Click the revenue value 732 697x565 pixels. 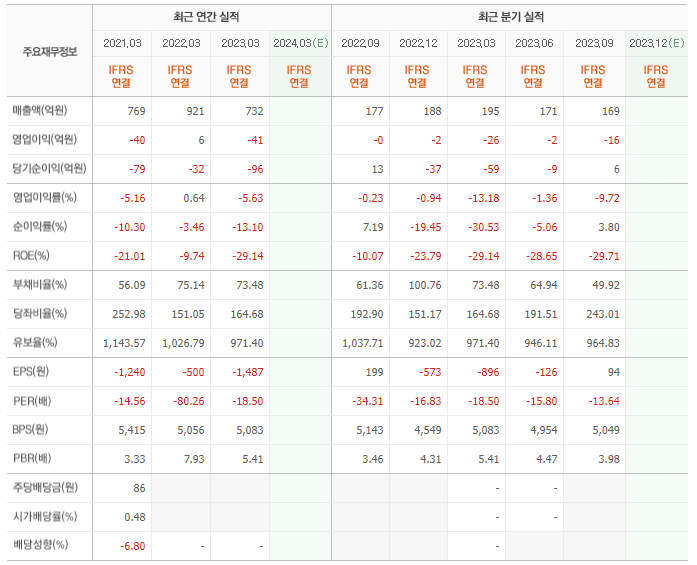(254, 111)
